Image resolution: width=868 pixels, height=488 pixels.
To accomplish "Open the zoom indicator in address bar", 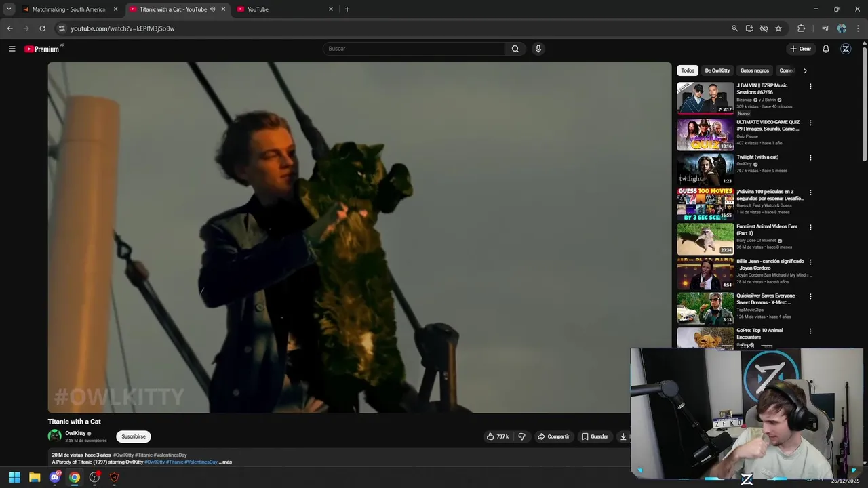I will 734,28.
